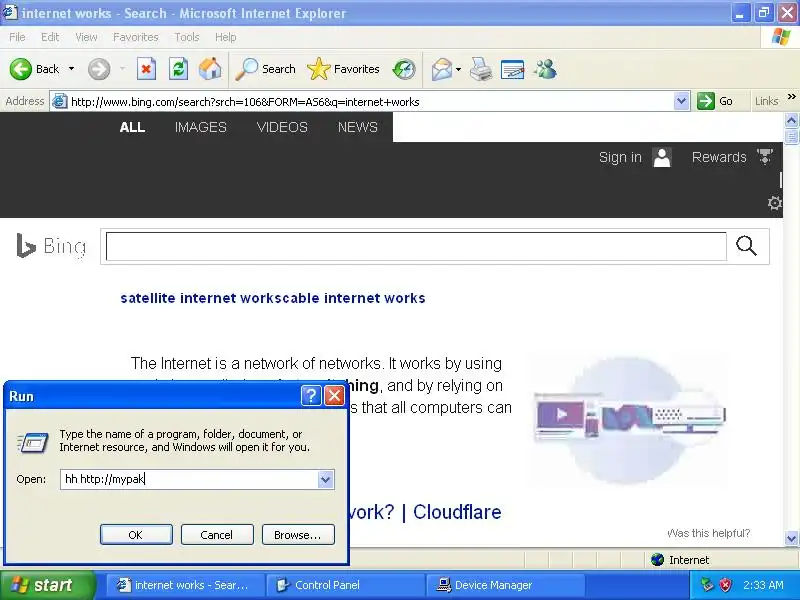Switch to Bing VIDEOS tab

(282, 127)
